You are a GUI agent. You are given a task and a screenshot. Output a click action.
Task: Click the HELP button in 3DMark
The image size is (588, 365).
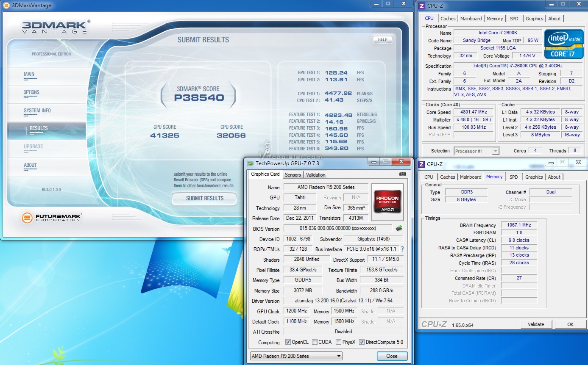(382, 39)
